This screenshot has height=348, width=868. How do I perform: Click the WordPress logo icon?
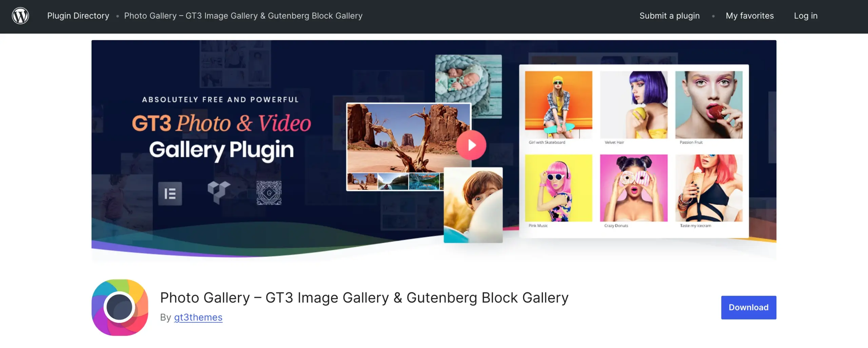pos(20,16)
